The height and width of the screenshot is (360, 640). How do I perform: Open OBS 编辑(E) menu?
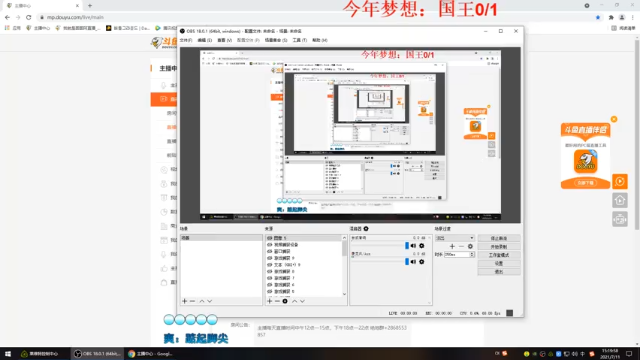click(204, 40)
